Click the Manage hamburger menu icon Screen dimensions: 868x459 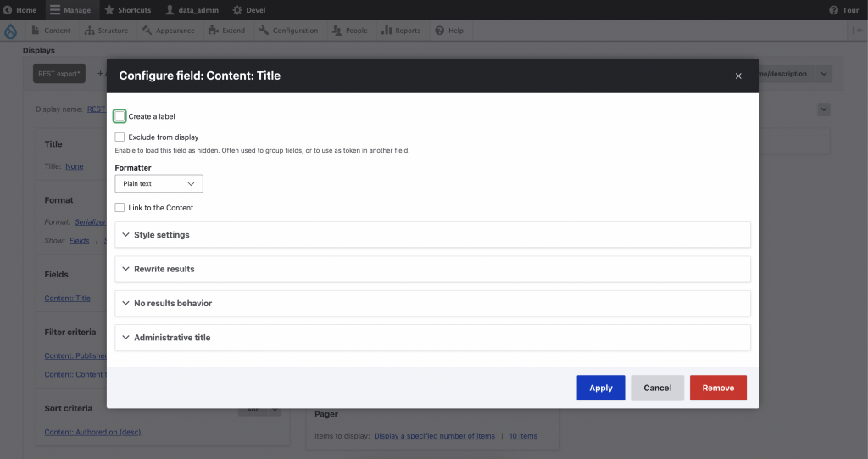pyautogui.click(x=55, y=10)
